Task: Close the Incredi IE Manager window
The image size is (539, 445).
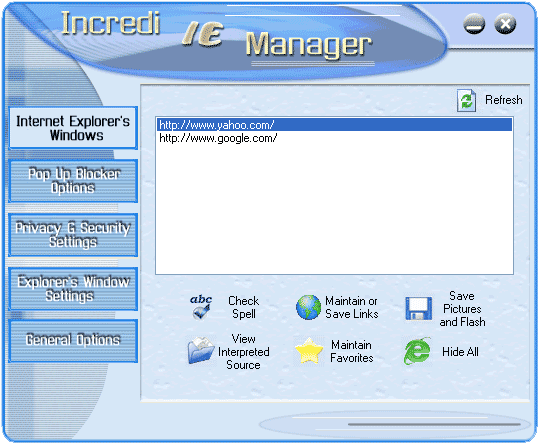Action: [505, 24]
